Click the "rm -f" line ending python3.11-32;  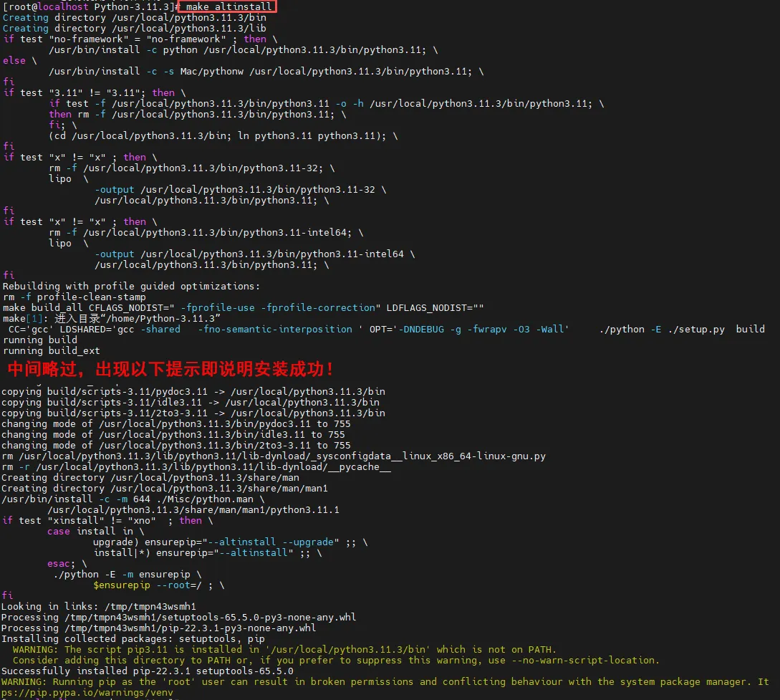tap(191, 168)
